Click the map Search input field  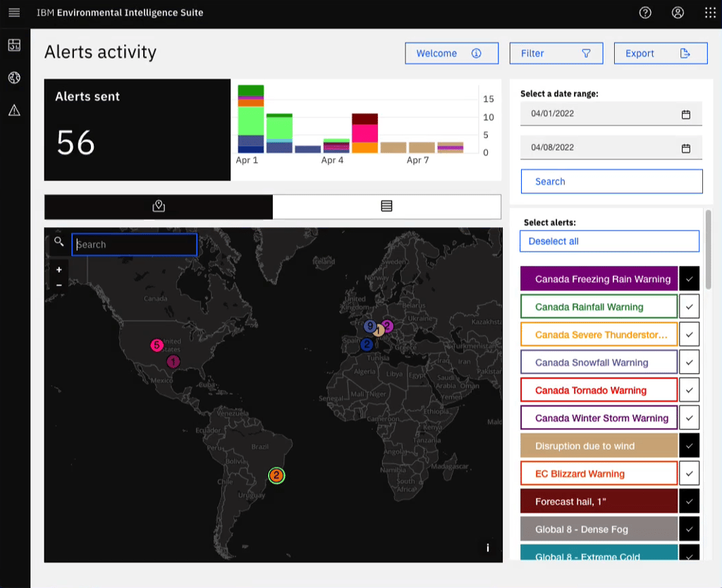[x=134, y=245]
